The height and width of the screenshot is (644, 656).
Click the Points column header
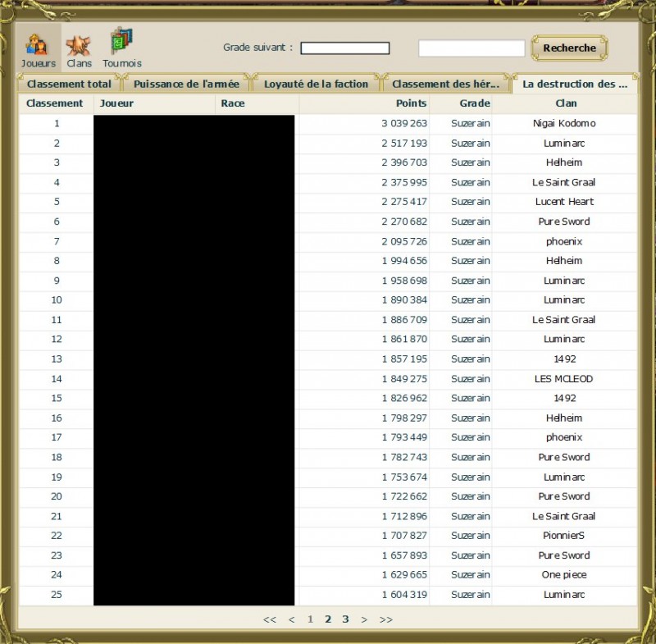411,103
